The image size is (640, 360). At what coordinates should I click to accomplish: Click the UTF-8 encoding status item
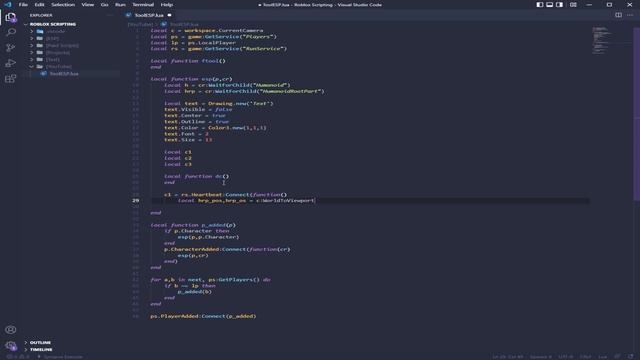point(566,357)
